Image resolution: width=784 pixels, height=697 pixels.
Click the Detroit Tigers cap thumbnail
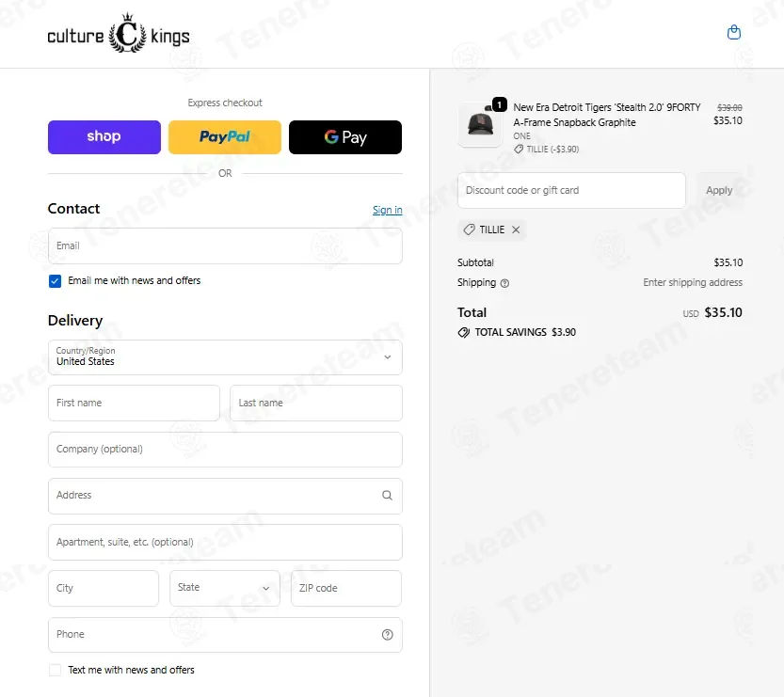[480, 124]
